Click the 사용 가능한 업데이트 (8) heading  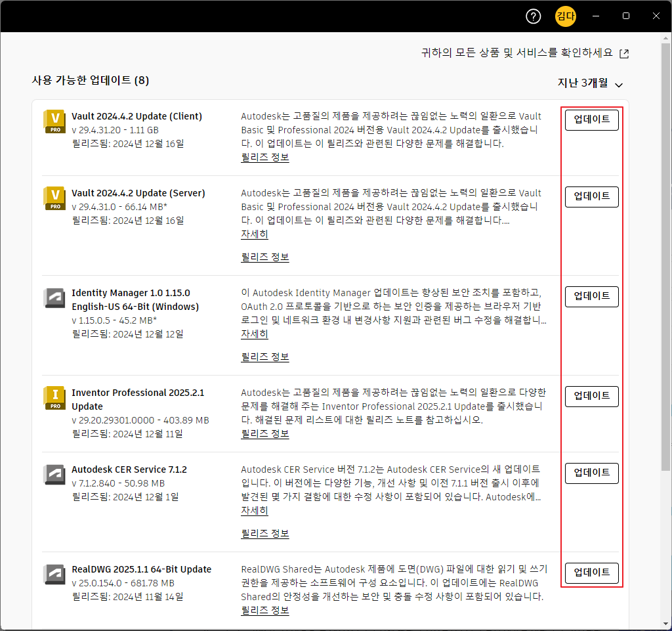point(91,80)
